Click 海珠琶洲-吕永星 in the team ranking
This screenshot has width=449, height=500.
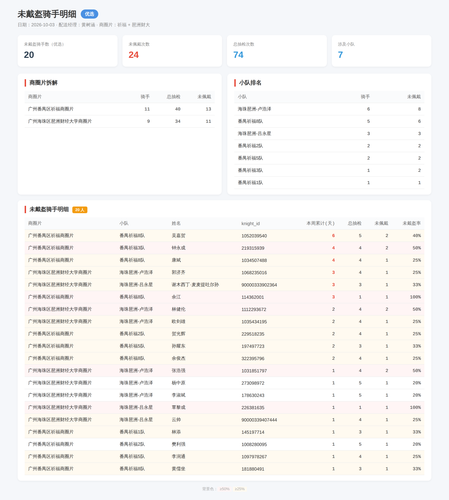point(254,134)
